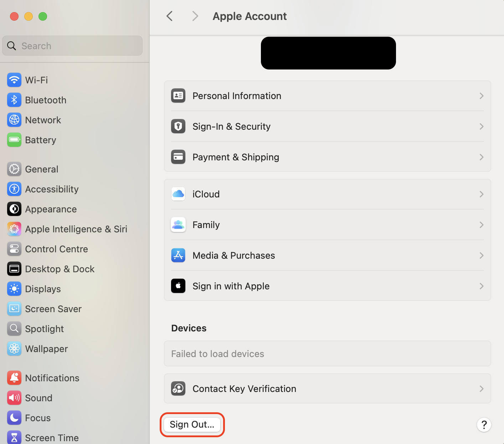Click the iCloud cloud icon

[178, 194]
